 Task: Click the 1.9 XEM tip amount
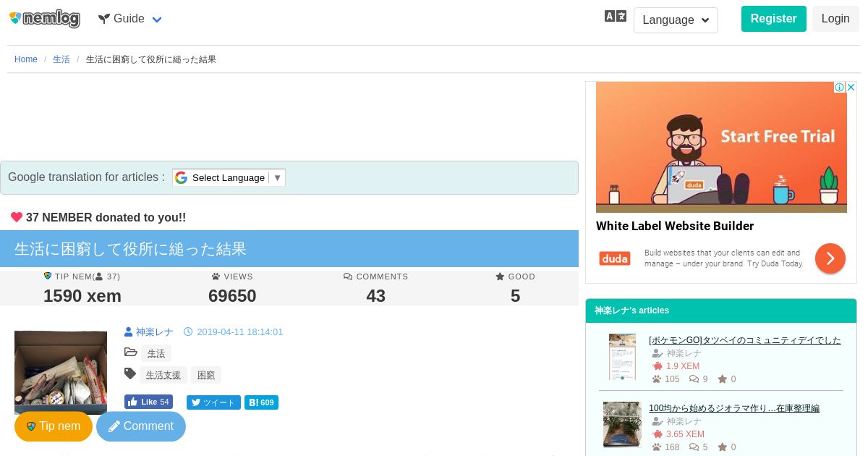(683, 366)
